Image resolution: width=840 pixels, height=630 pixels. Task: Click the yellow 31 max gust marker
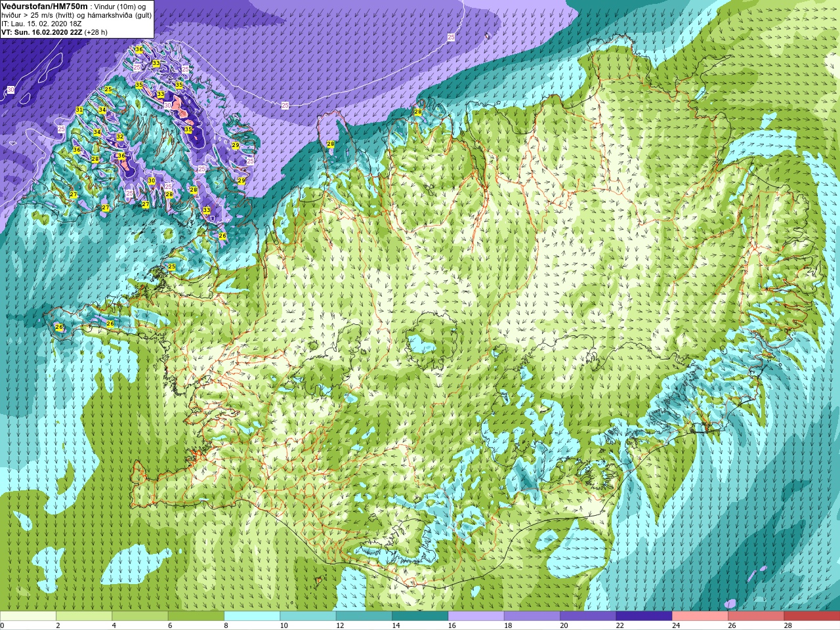79,110
